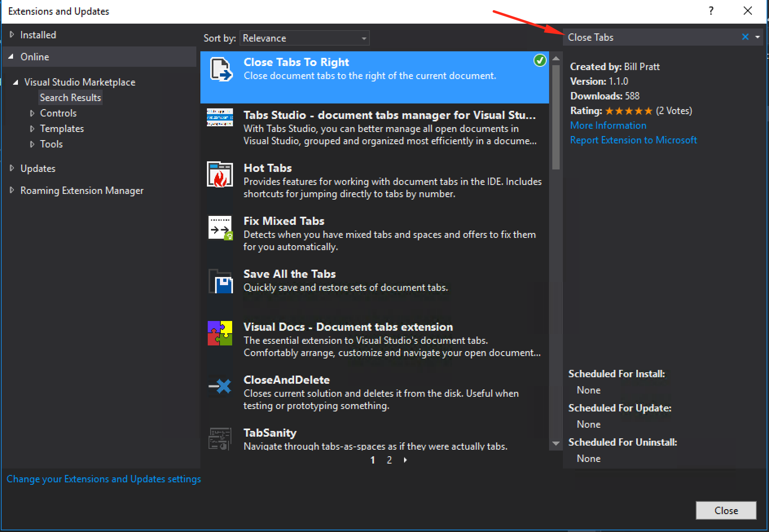
Task: Open the More Information link
Action: (x=608, y=125)
